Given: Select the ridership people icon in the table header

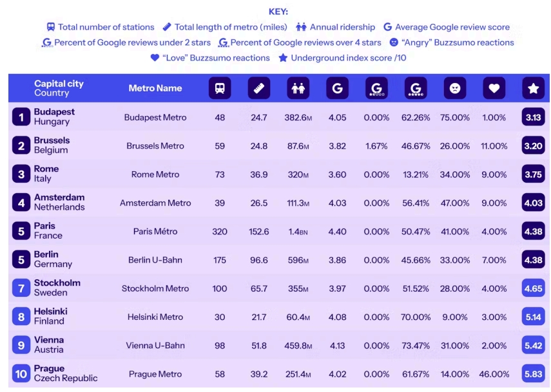Looking at the screenshot, I should 298,88.
